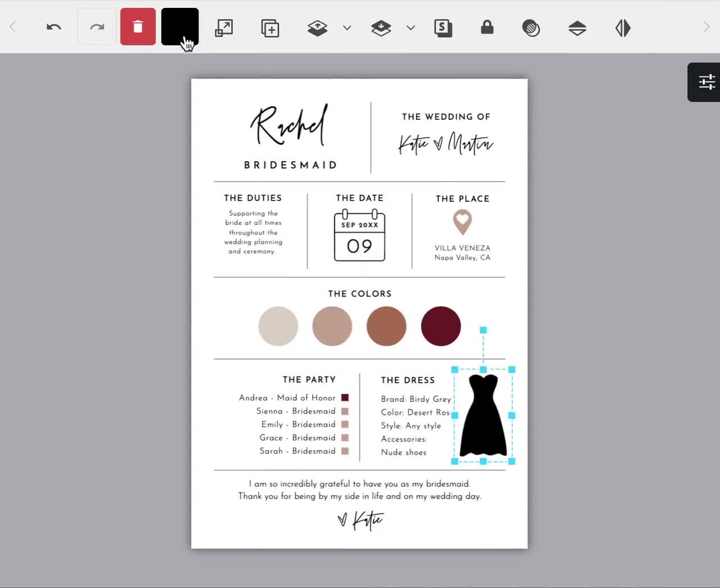720x588 pixels.
Task: Expand the bring forward options dropdown
Action: 347,28
